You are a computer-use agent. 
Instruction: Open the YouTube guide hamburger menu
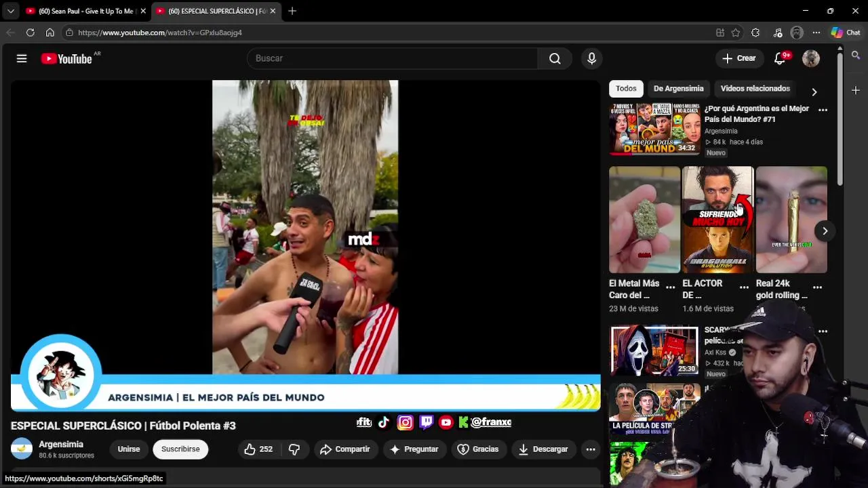point(22,59)
